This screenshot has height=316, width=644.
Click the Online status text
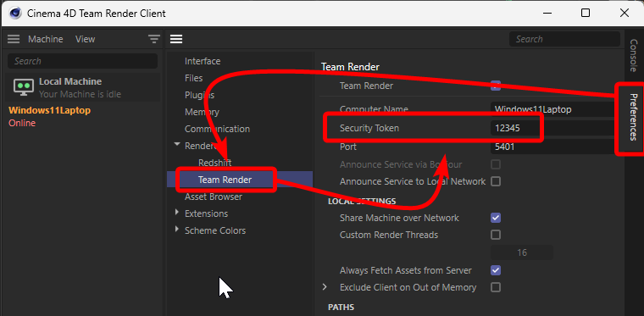22,123
